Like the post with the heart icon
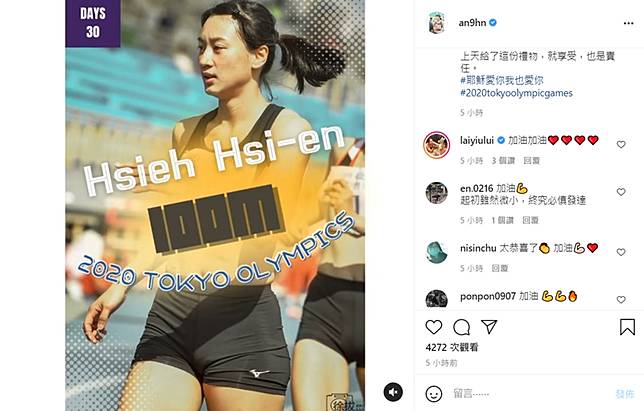Screen dimensions: 644x411 tap(434, 327)
